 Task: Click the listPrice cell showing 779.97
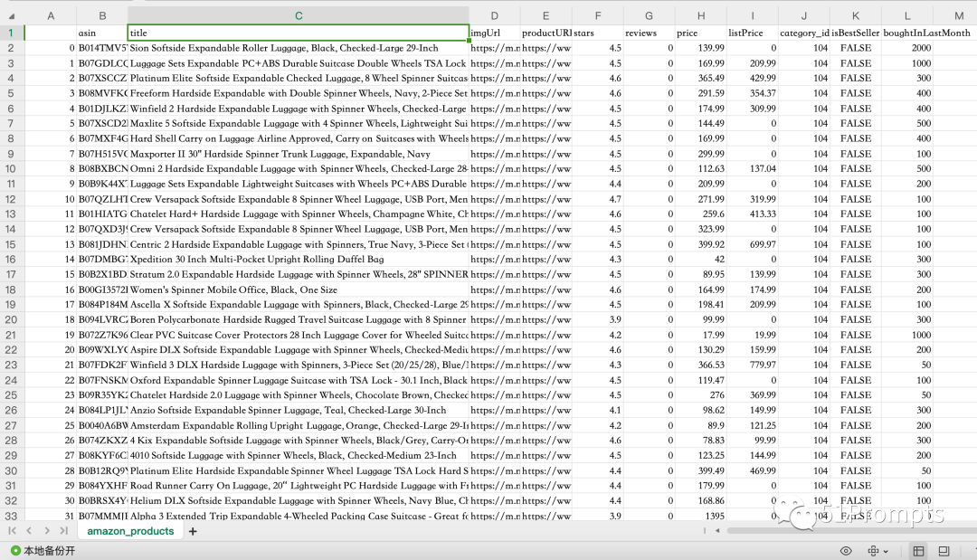point(752,365)
